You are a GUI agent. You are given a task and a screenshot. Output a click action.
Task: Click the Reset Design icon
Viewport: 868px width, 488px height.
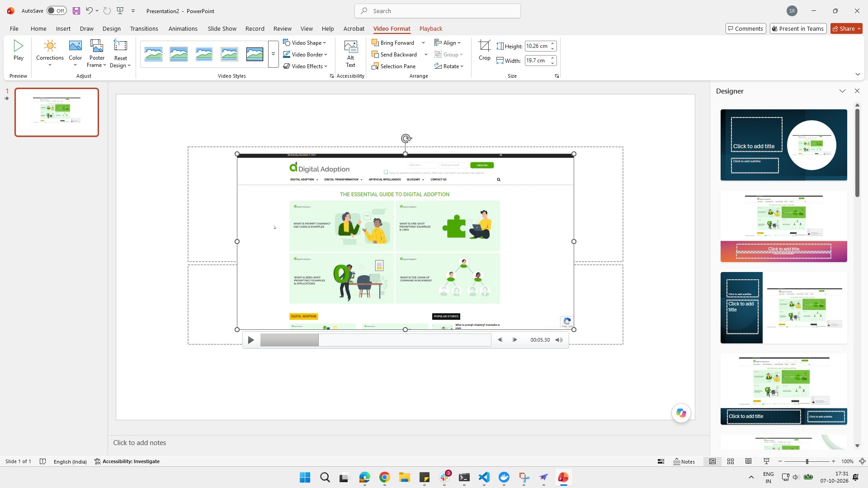point(120,46)
